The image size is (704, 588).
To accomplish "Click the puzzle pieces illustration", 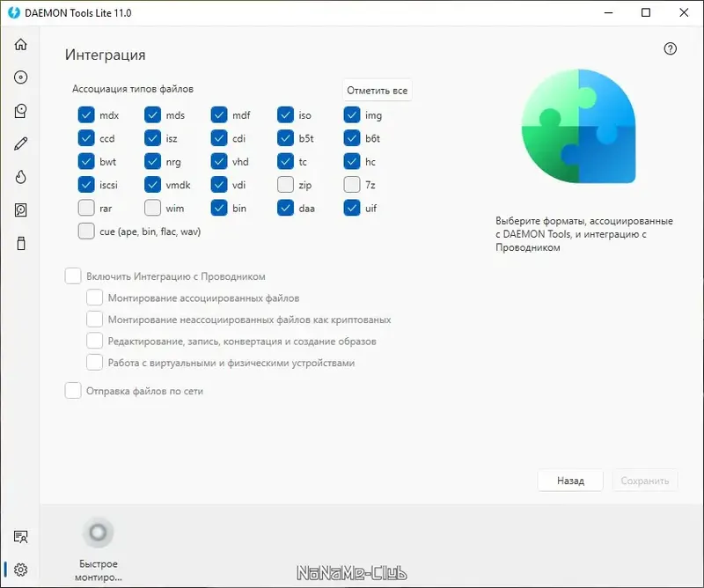I will pos(578,126).
